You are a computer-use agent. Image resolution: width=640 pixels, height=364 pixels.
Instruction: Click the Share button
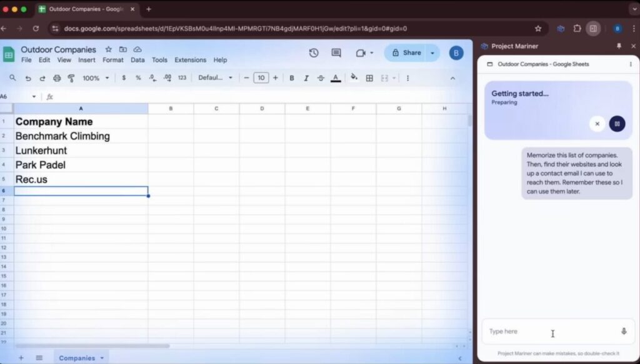click(406, 53)
